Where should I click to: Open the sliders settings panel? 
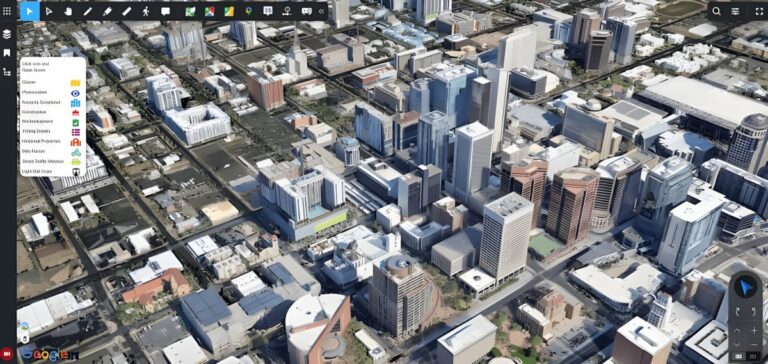[735, 11]
